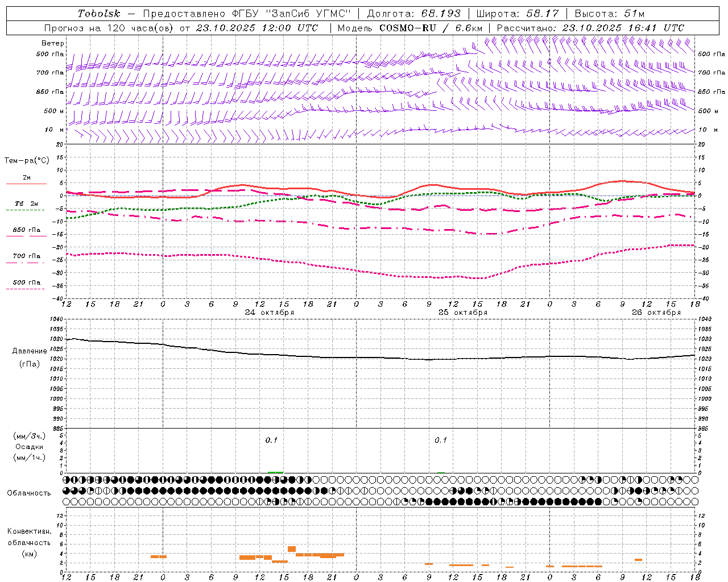Image resolution: width=728 pixels, height=582 pixels.
Task: Click the orange convective bar on 26 октября near hour 11
Action: tap(639, 560)
